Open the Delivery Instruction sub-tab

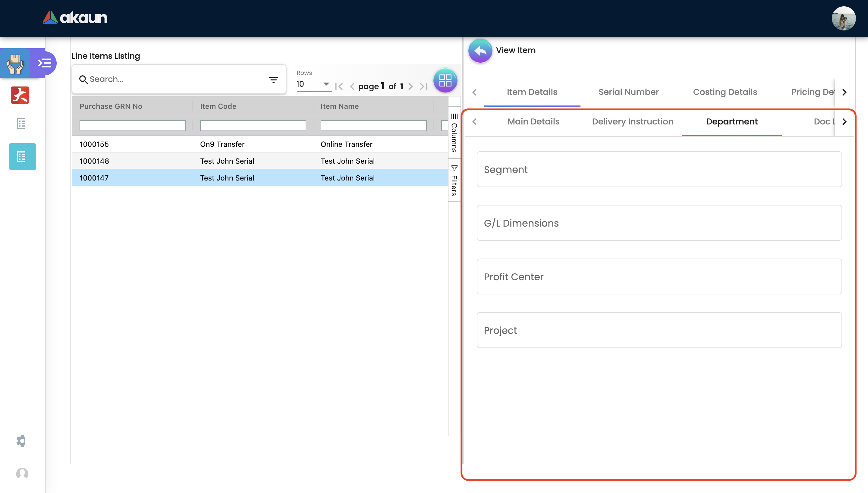(632, 121)
